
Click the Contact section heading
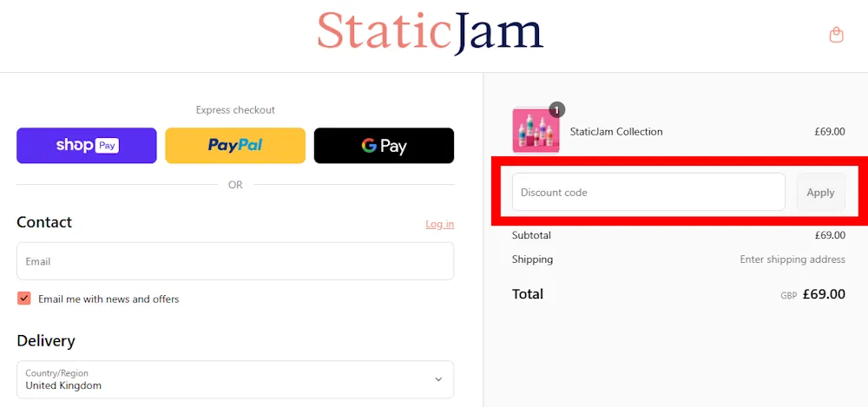click(44, 222)
